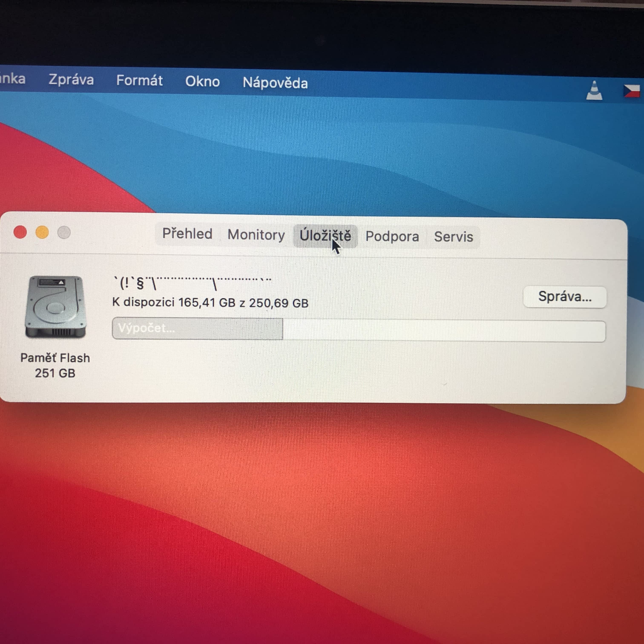
Task: Open the Nápověda menu
Action: tap(275, 83)
